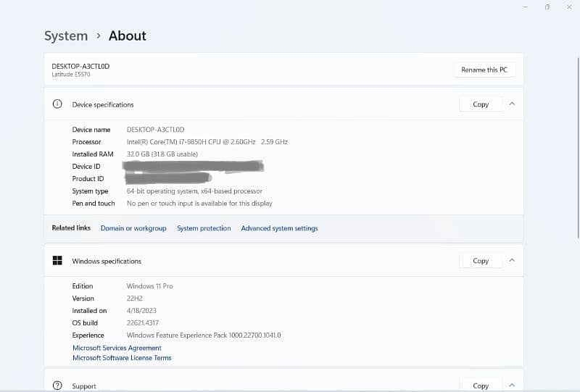This screenshot has width=580, height=392.
Task: Open the Domain or workgroup link
Action: 133,228
